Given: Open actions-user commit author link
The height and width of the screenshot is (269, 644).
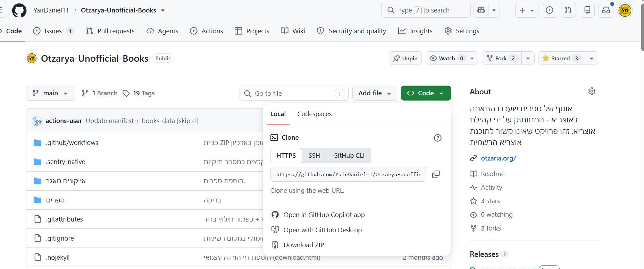Looking at the screenshot, I should [x=64, y=121].
